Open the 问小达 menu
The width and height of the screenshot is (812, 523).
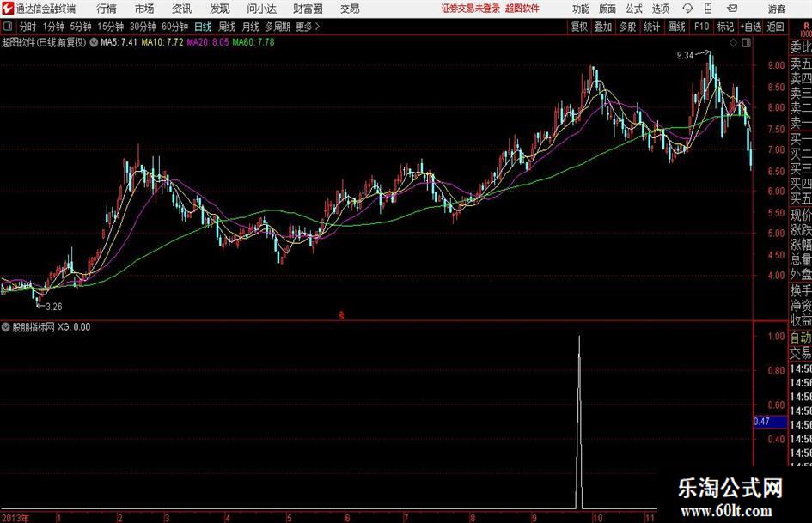[261, 9]
